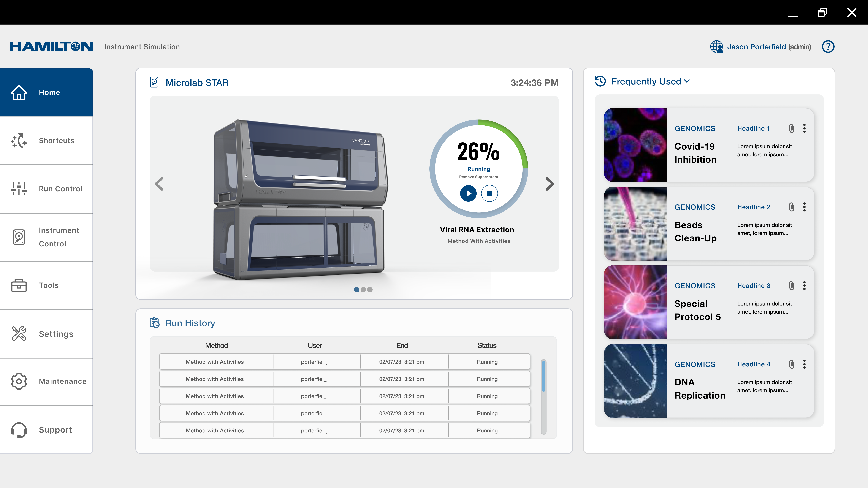The image size is (868, 488).
Task: Open the Beads Clean-Up thumbnail
Action: coord(635,224)
